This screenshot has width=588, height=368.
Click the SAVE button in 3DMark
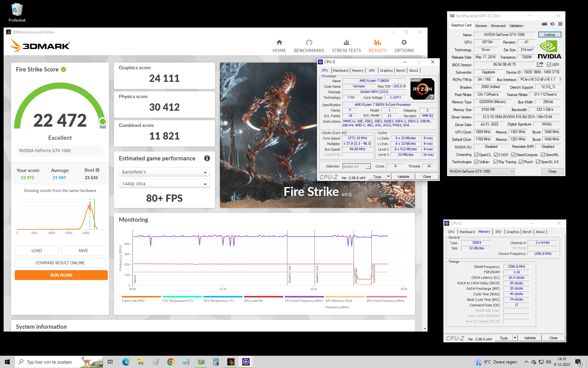tap(83, 251)
